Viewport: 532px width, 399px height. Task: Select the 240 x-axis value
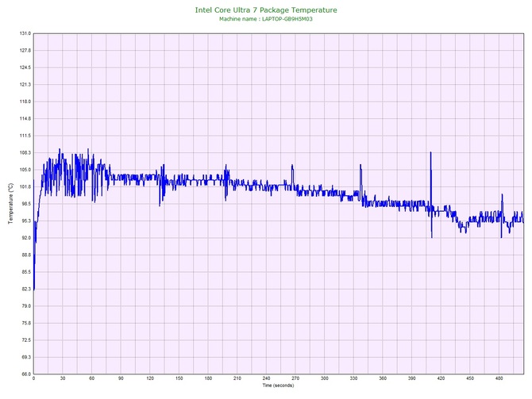coord(266,378)
